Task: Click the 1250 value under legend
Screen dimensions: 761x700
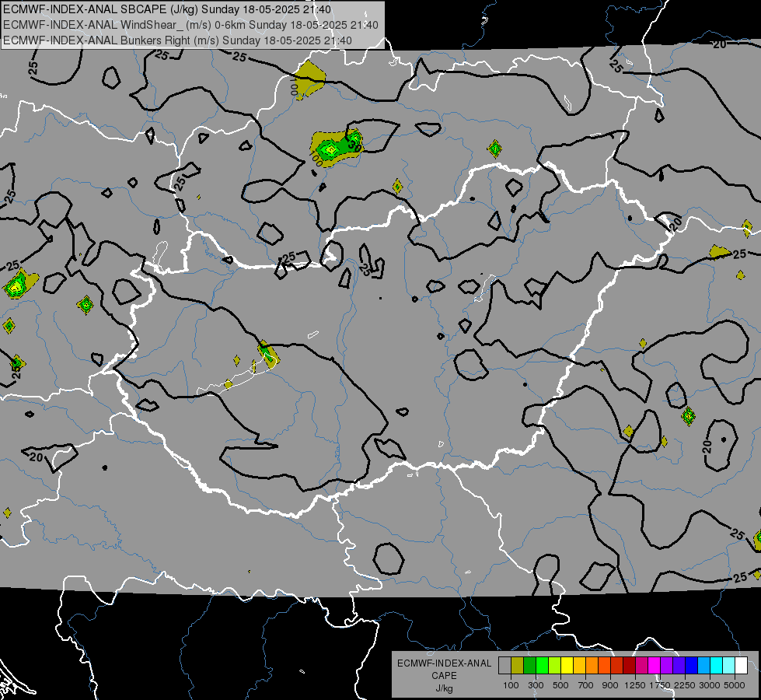Action: point(635,685)
